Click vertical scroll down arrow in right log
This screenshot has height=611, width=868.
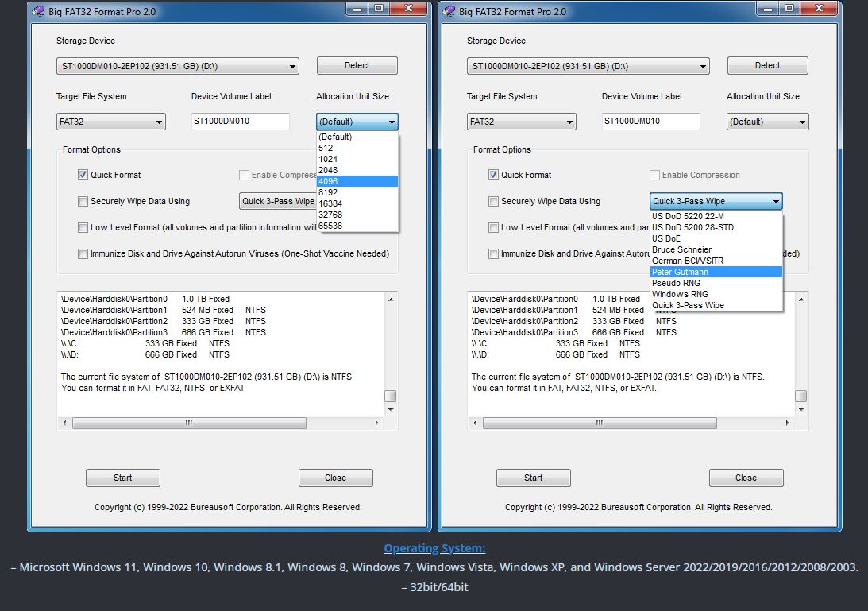(801, 409)
